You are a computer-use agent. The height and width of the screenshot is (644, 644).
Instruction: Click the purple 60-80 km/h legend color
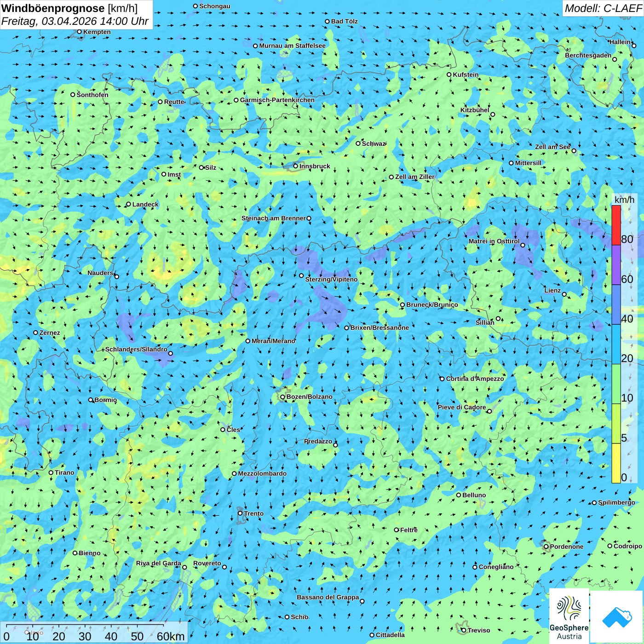(616, 265)
